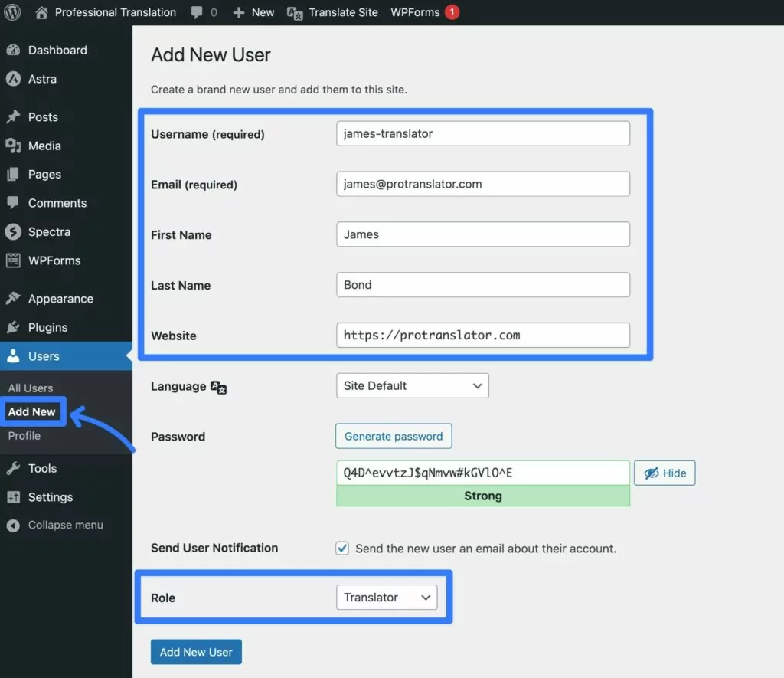Open Appearance menu label
Image resolution: width=784 pixels, height=678 pixels.
coord(60,299)
